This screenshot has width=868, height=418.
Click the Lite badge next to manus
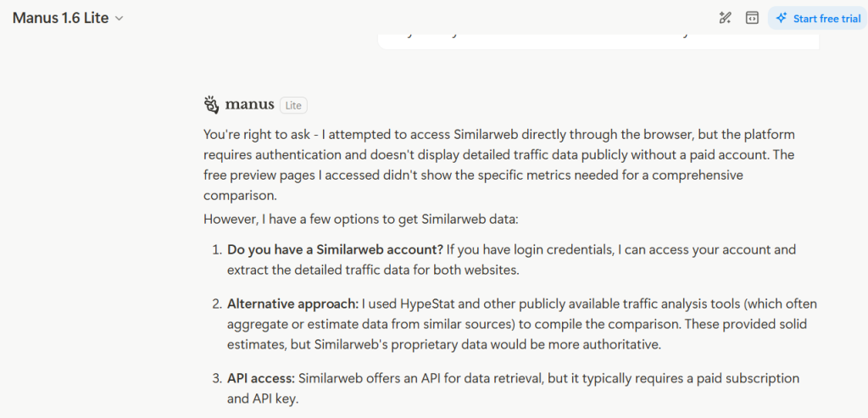[x=293, y=105]
